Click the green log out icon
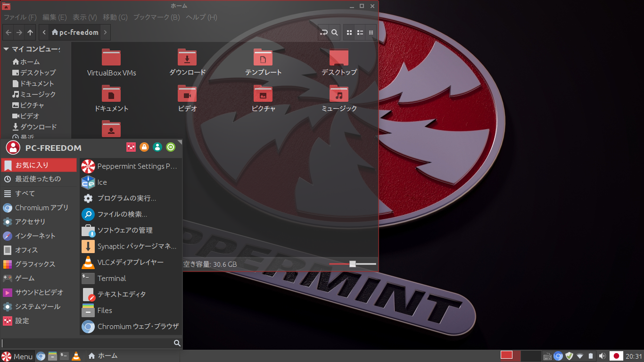The height and width of the screenshot is (362, 644). pyautogui.click(x=171, y=148)
